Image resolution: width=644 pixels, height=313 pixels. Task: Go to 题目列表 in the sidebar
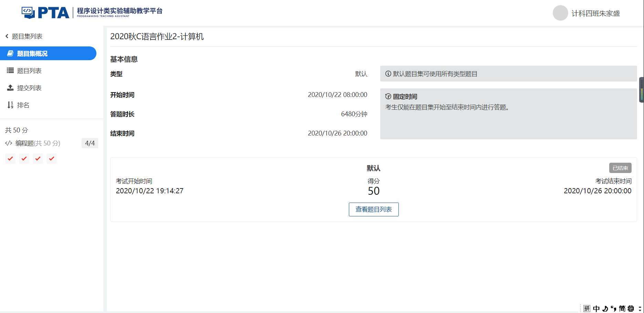[x=29, y=71]
